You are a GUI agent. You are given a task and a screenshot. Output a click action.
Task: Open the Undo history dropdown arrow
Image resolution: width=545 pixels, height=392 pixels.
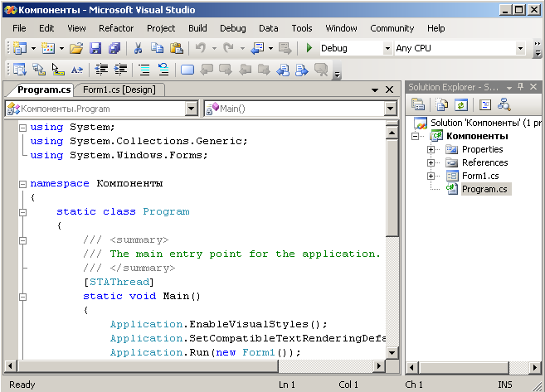[x=214, y=48]
